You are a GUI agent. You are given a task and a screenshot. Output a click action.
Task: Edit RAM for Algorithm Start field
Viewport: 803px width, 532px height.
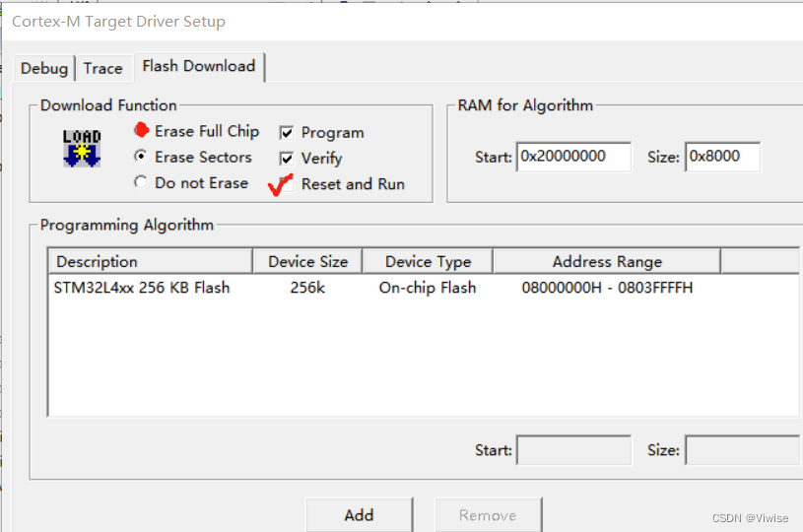click(x=573, y=157)
